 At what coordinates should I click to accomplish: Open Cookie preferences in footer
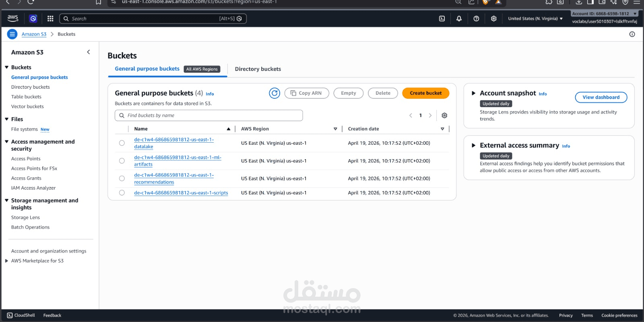coord(619,316)
